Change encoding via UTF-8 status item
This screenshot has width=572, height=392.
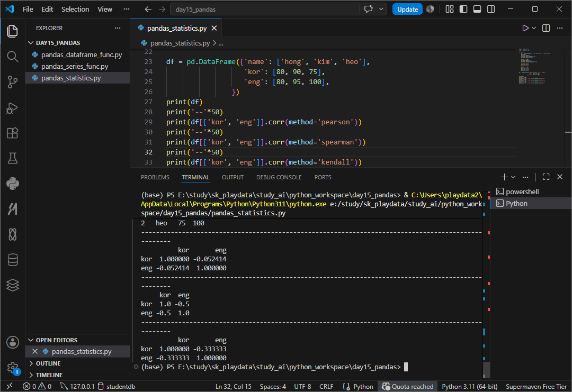(303, 386)
